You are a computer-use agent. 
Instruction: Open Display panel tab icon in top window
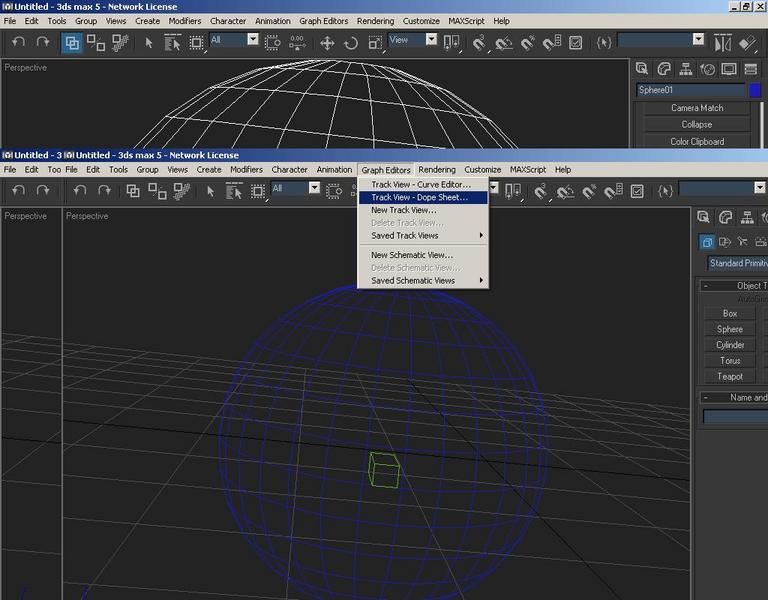click(x=729, y=69)
